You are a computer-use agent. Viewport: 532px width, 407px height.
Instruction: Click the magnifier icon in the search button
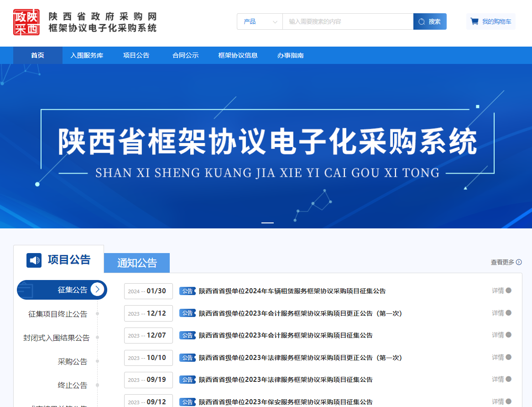(422, 21)
